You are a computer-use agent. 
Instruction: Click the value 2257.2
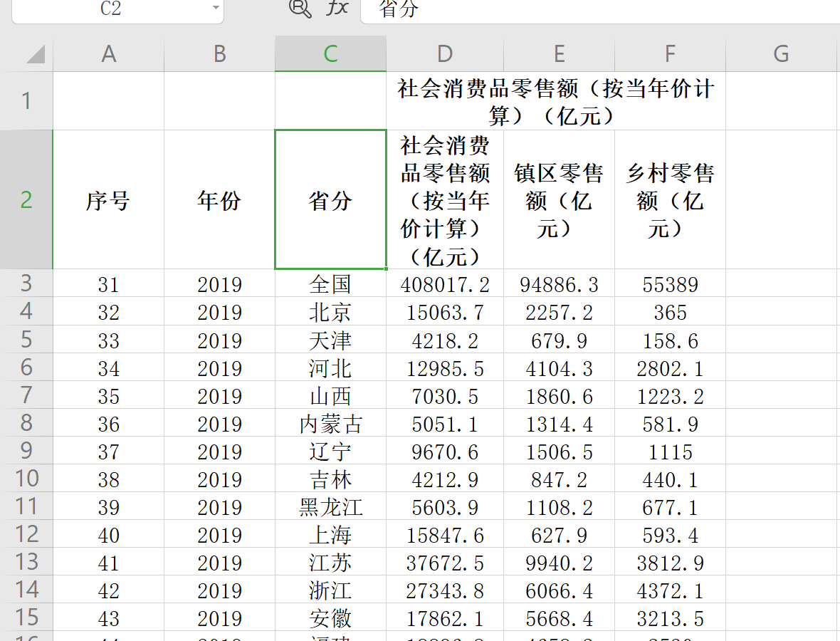pyautogui.click(x=560, y=312)
